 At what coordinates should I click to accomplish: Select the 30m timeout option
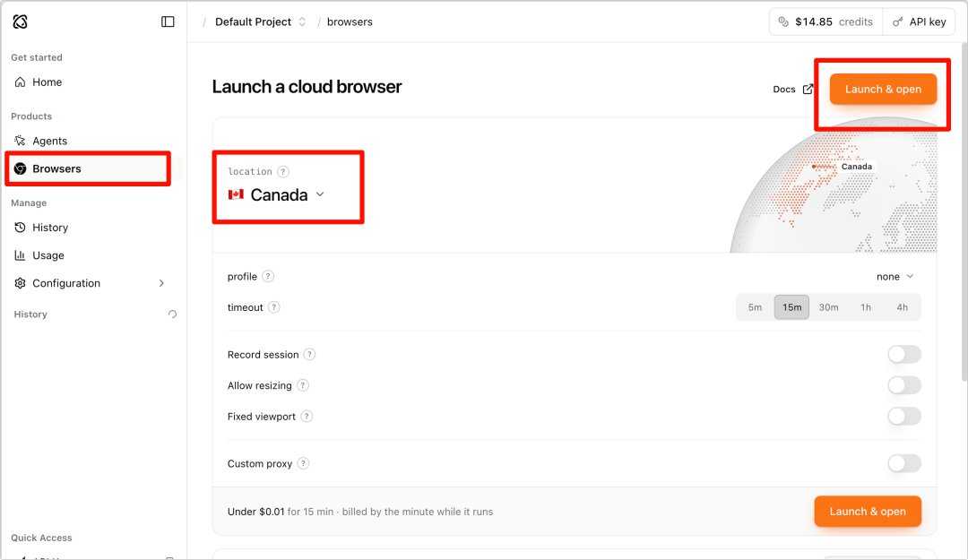[x=828, y=306]
